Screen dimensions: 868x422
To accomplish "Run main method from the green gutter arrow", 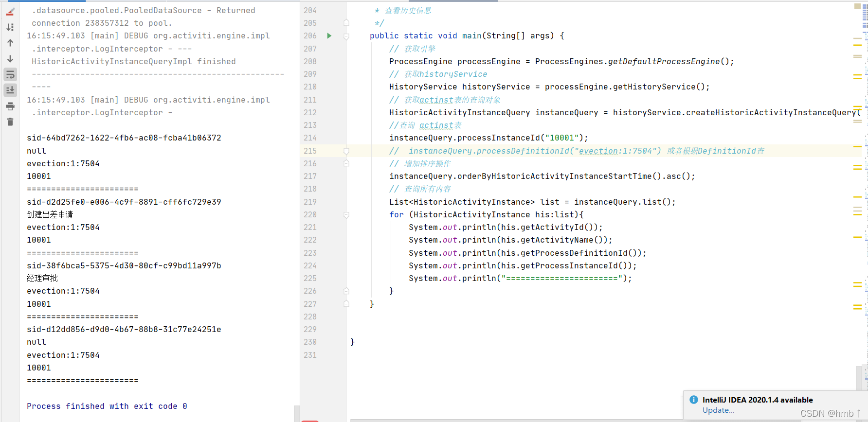I will click(329, 35).
